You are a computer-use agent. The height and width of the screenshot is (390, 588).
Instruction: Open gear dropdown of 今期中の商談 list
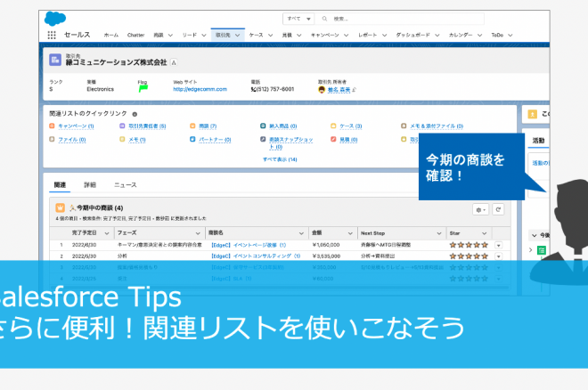pos(480,210)
